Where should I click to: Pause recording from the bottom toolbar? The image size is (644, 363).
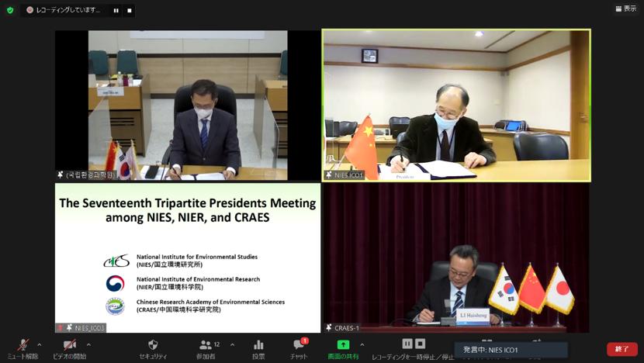tap(407, 344)
